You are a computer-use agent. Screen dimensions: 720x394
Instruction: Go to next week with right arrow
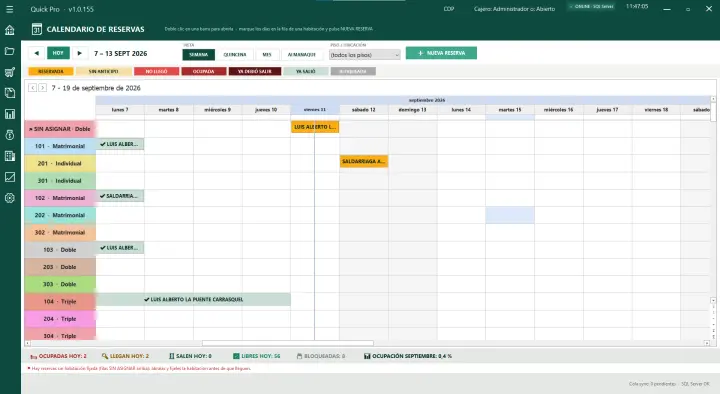pyautogui.click(x=79, y=53)
